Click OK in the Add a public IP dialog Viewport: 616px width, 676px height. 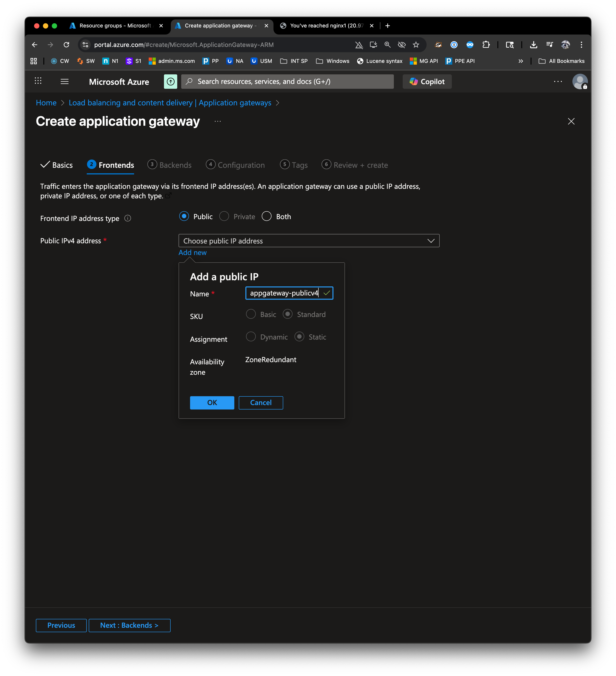click(x=212, y=402)
